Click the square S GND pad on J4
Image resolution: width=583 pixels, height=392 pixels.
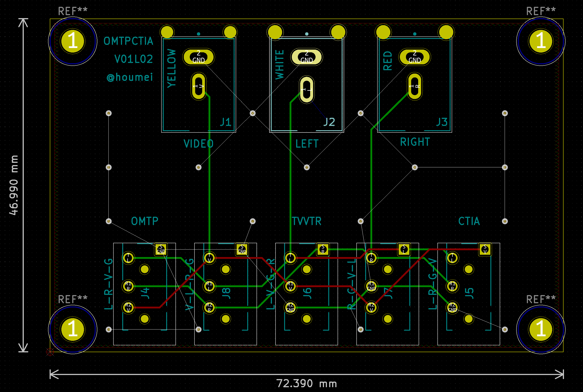pyautogui.click(x=161, y=249)
